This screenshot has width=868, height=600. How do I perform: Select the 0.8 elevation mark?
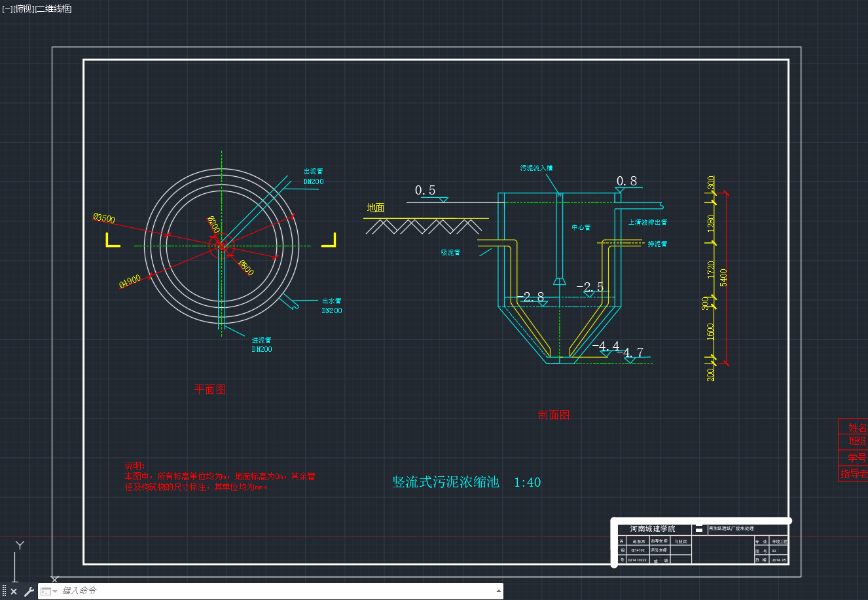[626, 181]
